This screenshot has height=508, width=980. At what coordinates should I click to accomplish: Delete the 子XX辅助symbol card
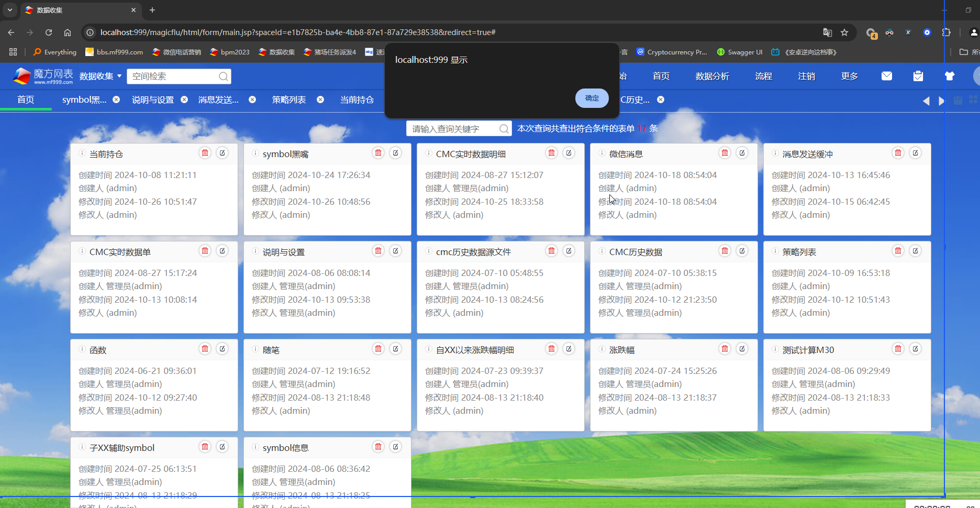click(205, 447)
